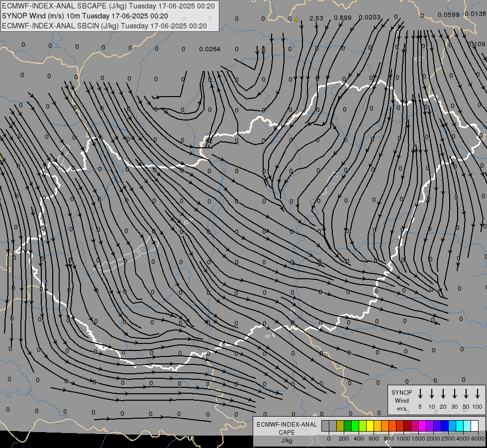The image size is (487, 448).
Task: Click the 6000 tick label on CAPE scale
Action: (x=478, y=439)
